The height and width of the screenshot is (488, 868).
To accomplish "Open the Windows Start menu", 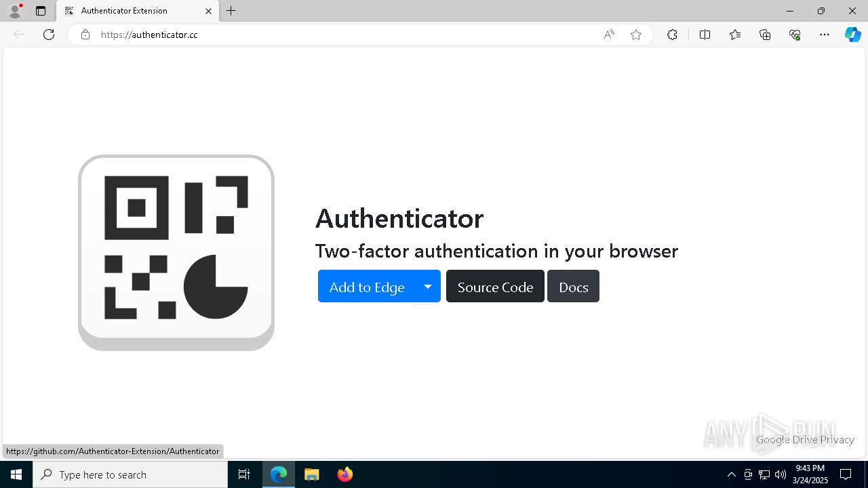I will [x=16, y=474].
